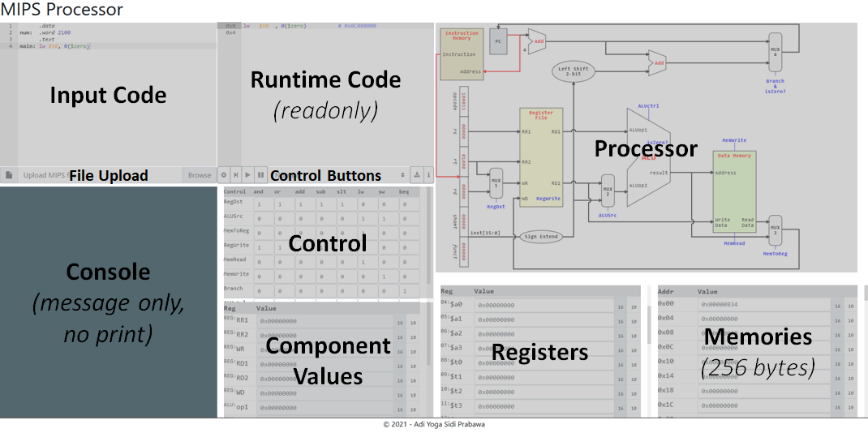This screenshot has height=433, width=868.
Task: Click the op1 ALU component value field
Action: click(325, 408)
